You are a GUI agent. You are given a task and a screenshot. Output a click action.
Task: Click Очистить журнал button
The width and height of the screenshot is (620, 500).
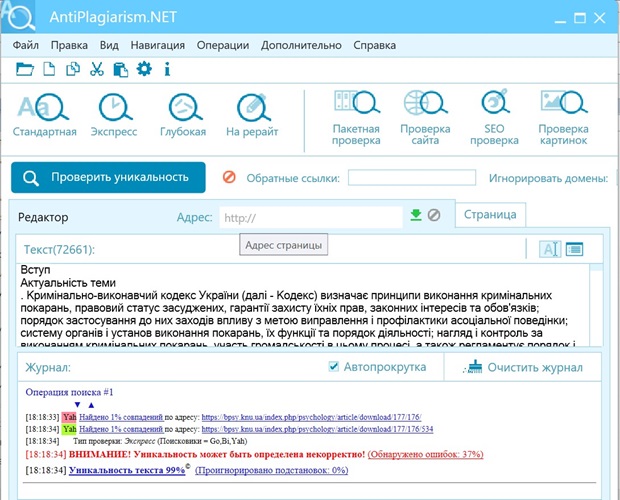(523, 367)
